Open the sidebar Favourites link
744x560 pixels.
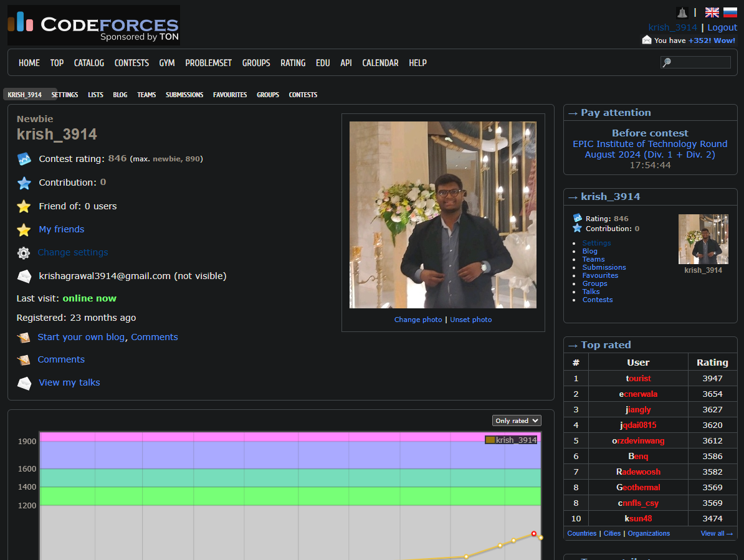coord(600,275)
